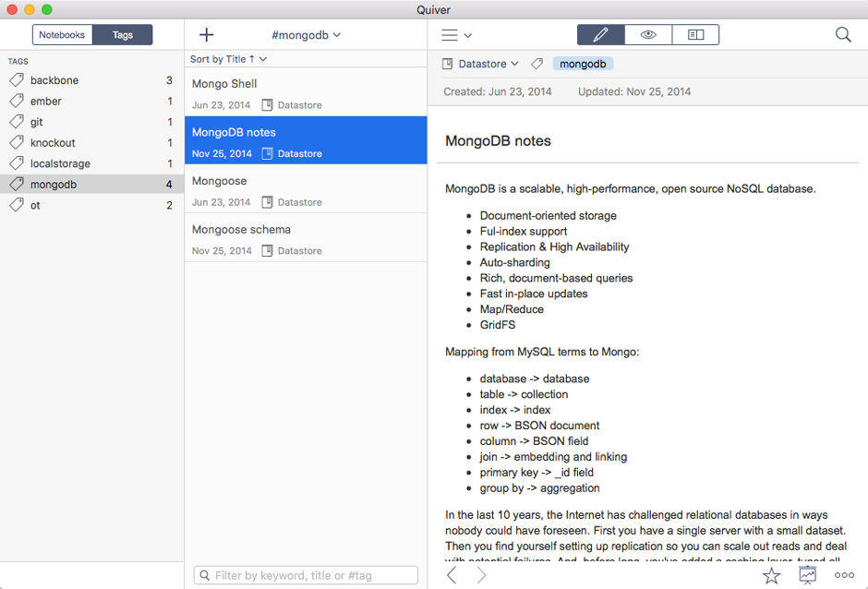This screenshot has height=589, width=868.
Task: Click the filter field magnifier icon
Action: tap(205, 576)
